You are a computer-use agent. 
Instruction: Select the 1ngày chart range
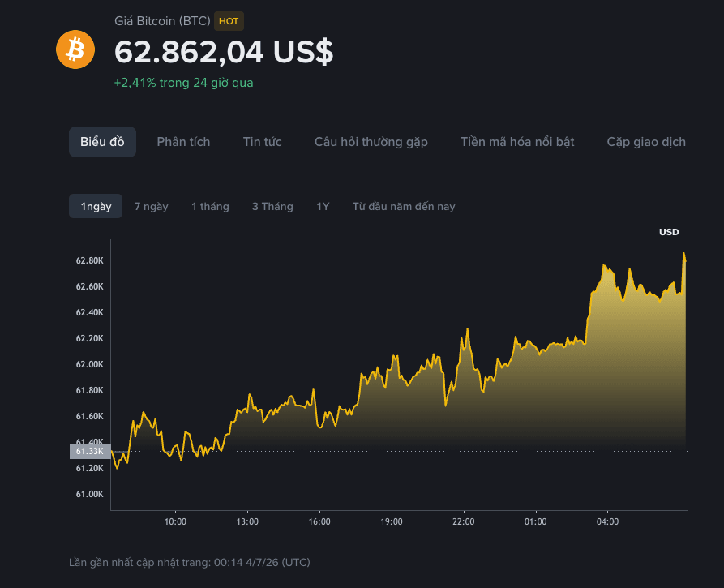point(96,206)
